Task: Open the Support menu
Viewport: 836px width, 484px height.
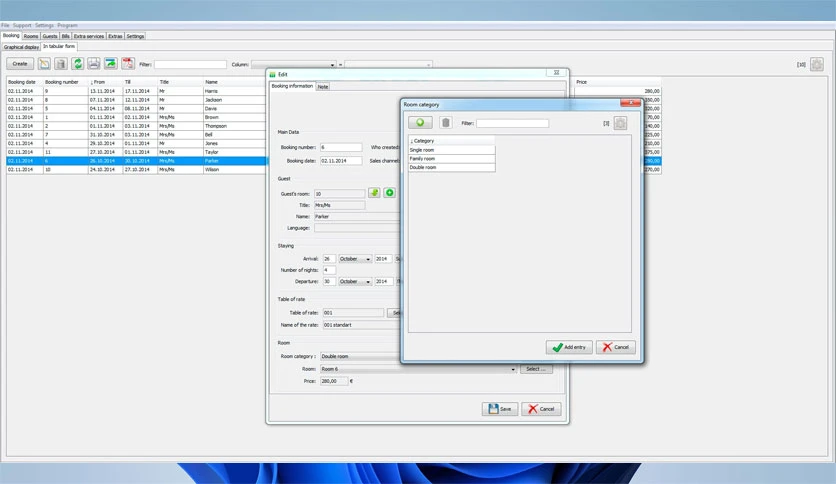Action: pyautogui.click(x=22, y=25)
